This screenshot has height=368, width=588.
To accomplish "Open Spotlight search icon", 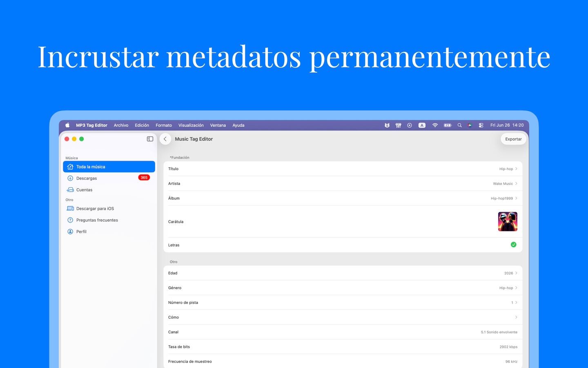I will 460,125.
